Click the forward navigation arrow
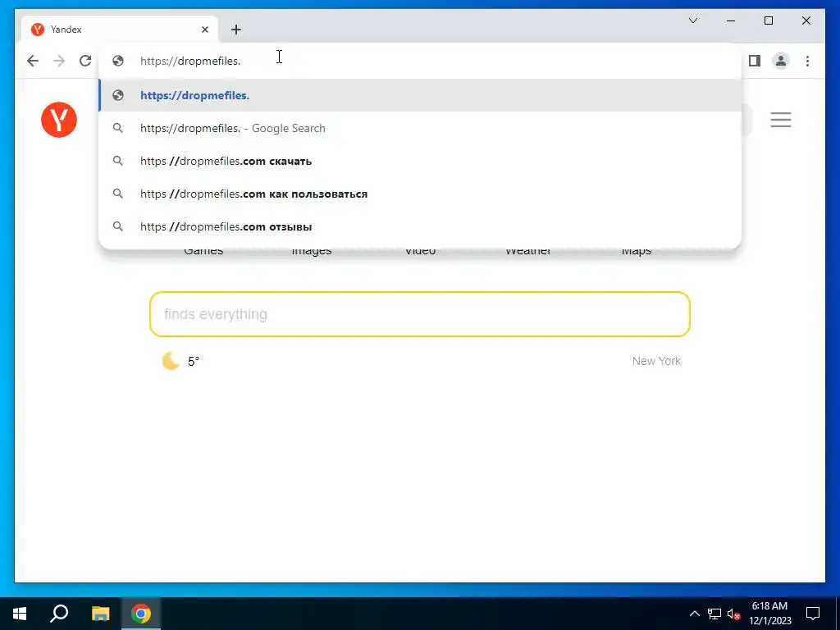 point(59,61)
